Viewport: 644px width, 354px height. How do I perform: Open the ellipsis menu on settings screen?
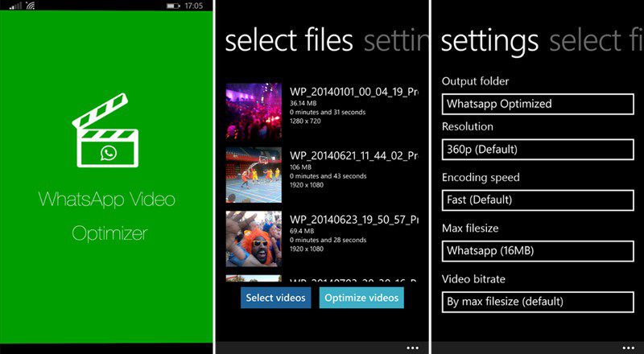click(x=628, y=348)
